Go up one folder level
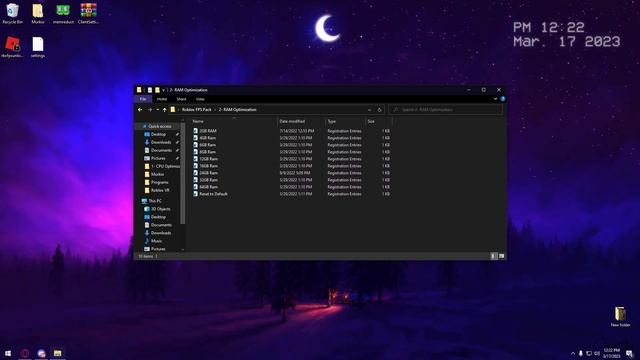 [x=164, y=110]
